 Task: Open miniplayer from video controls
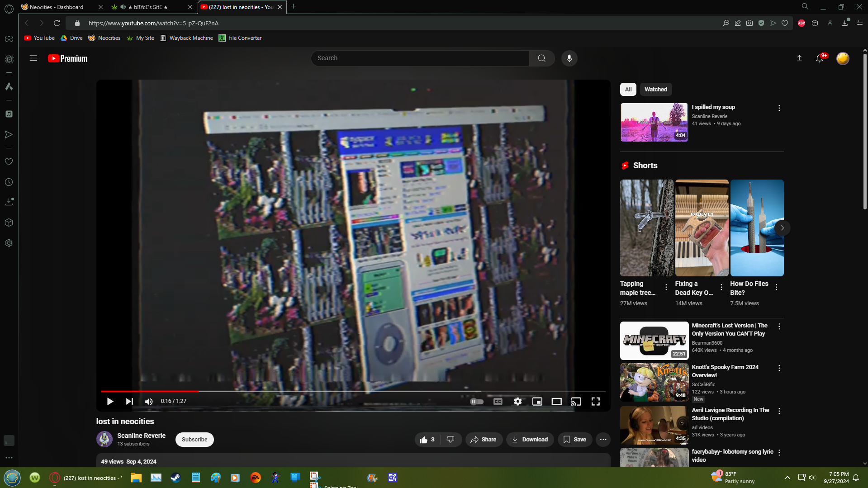coord(537,402)
